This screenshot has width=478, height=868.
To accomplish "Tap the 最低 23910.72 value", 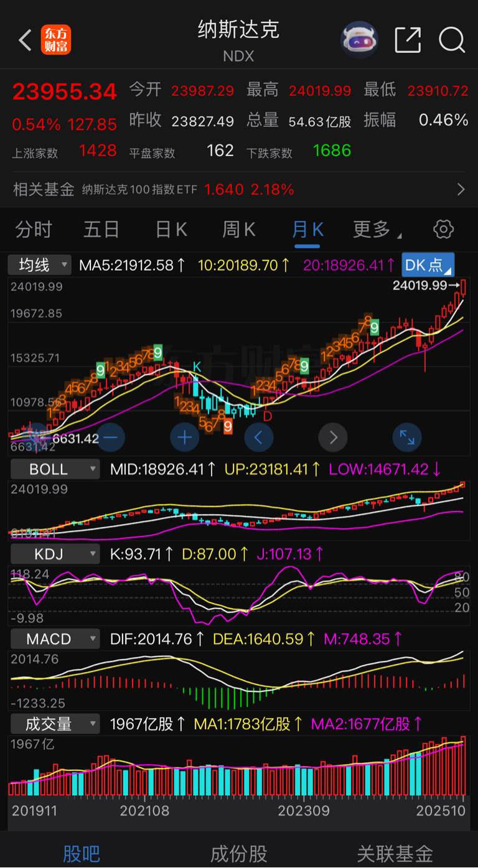I will point(438,91).
